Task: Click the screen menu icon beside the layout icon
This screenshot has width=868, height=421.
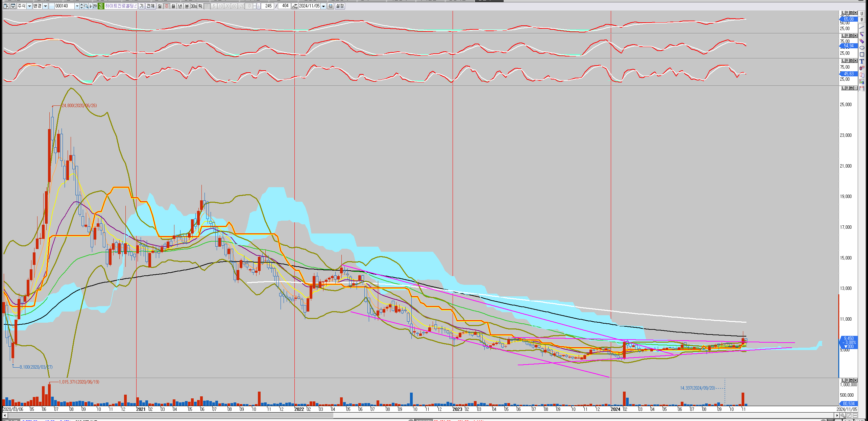Action: [x=13, y=6]
